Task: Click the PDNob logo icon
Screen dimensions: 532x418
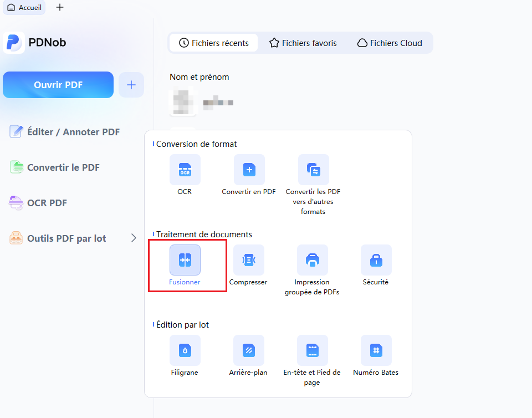Action: point(14,43)
